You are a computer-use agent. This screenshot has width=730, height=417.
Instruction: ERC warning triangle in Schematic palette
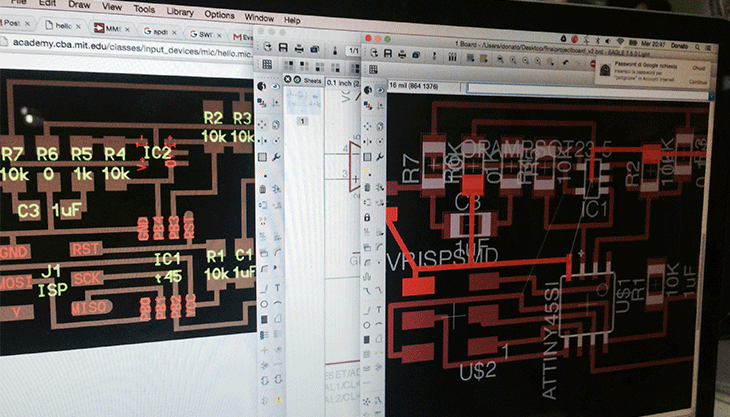tap(279, 400)
